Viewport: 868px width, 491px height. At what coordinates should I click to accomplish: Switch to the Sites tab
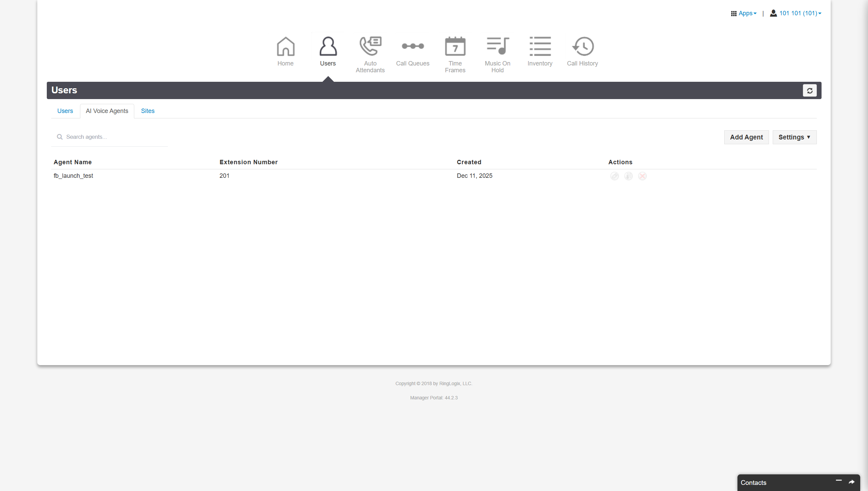(147, 111)
